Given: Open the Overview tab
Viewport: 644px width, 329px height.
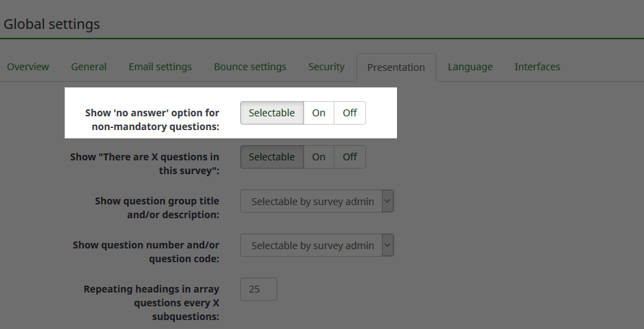Looking at the screenshot, I should [x=28, y=67].
